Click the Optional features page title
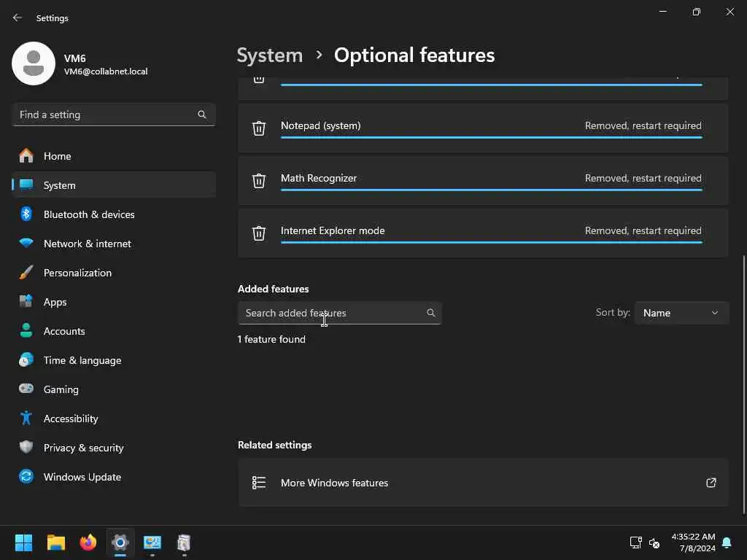Screen dimensions: 747x560 point(414,55)
